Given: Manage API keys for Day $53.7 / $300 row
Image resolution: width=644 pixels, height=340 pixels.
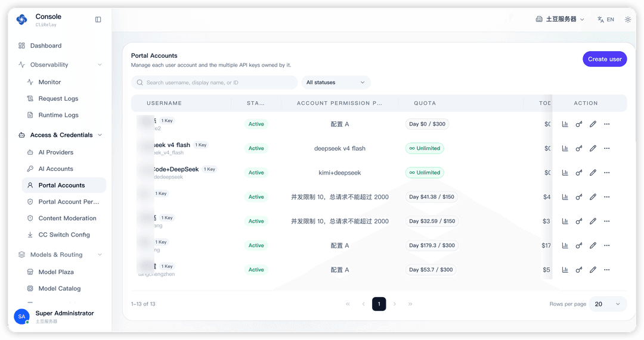Looking at the screenshot, I should (x=578, y=270).
